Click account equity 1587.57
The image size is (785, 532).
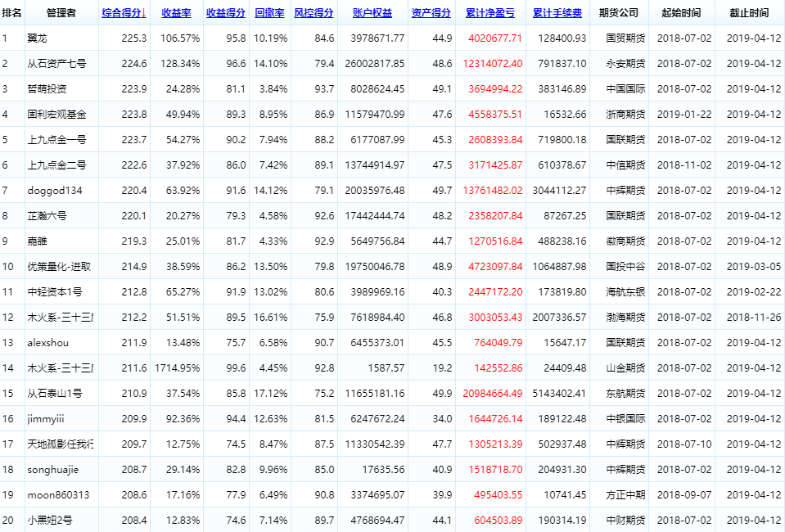coord(385,368)
